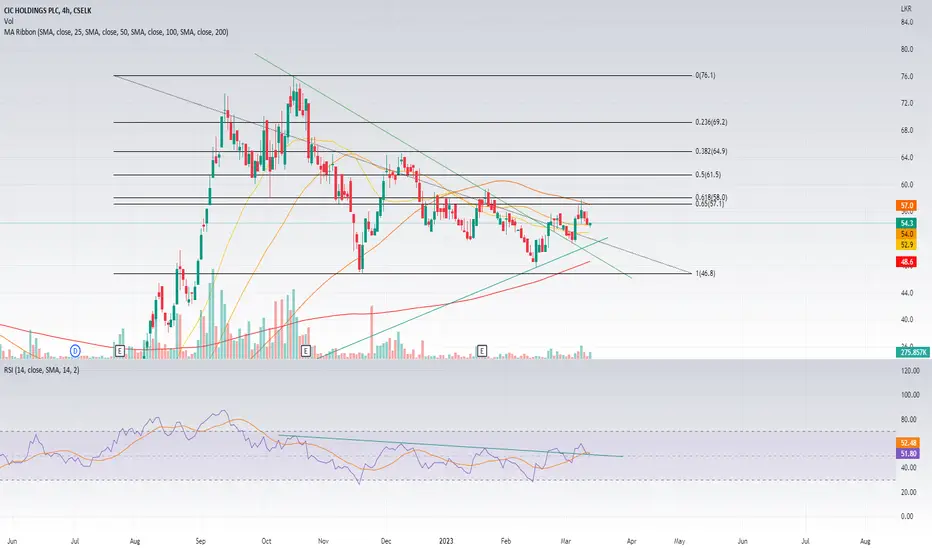The height and width of the screenshot is (550, 932).
Task: Click the Fibonacci 0.236(69.2) level label
Action: point(711,122)
